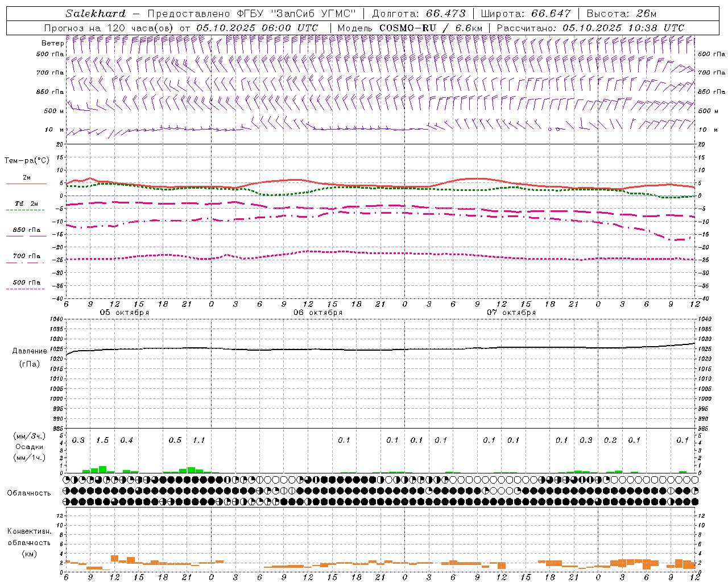The width and height of the screenshot is (728, 582).
Task: Click the precipitation value '0.2'
Action: (610, 440)
